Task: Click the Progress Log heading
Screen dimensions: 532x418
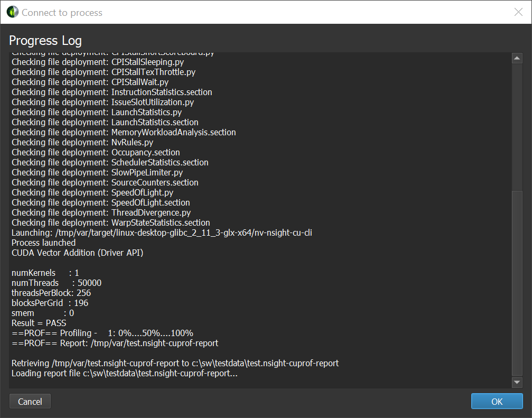Action: 45,41
